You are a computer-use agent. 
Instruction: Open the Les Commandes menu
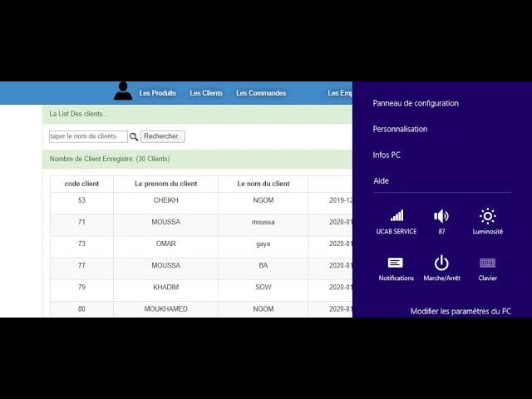(261, 93)
